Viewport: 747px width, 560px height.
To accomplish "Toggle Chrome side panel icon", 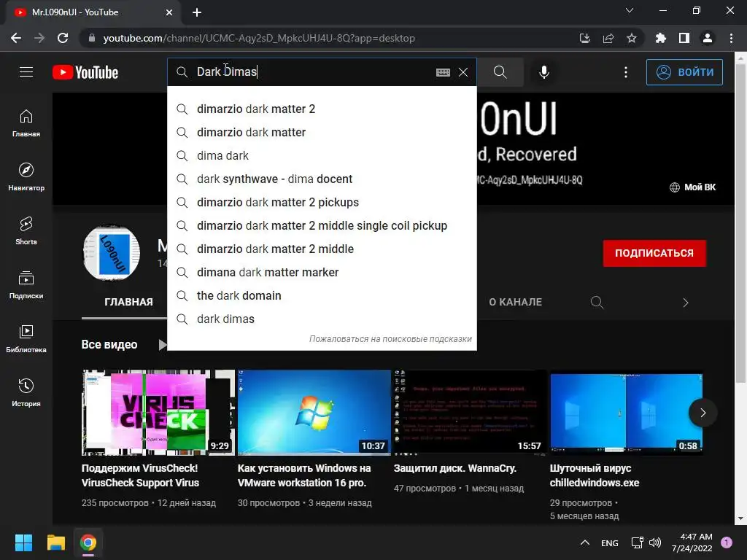I will point(684,38).
